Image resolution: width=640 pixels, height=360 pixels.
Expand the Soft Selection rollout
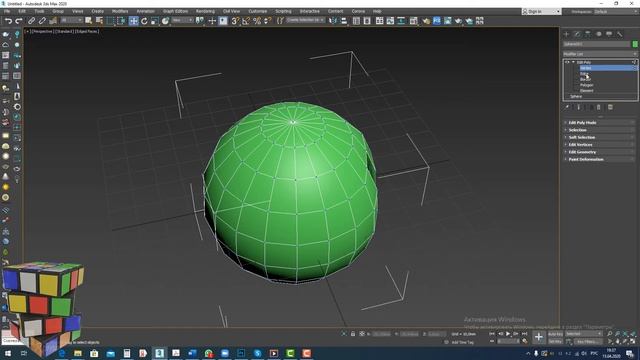(x=599, y=137)
